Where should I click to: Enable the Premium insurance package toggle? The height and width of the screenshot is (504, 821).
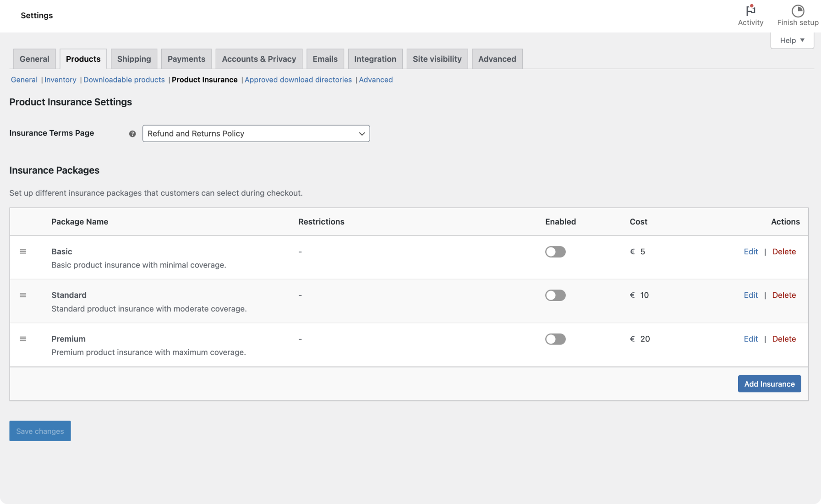pos(555,339)
